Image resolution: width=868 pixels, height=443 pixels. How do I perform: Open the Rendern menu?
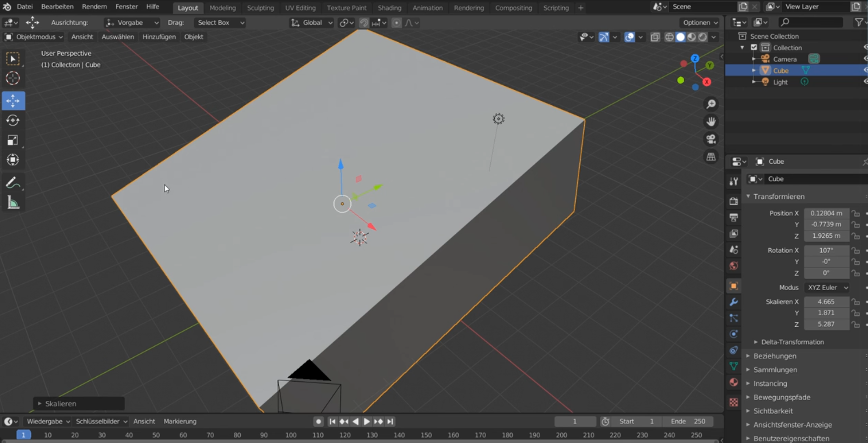[94, 6]
